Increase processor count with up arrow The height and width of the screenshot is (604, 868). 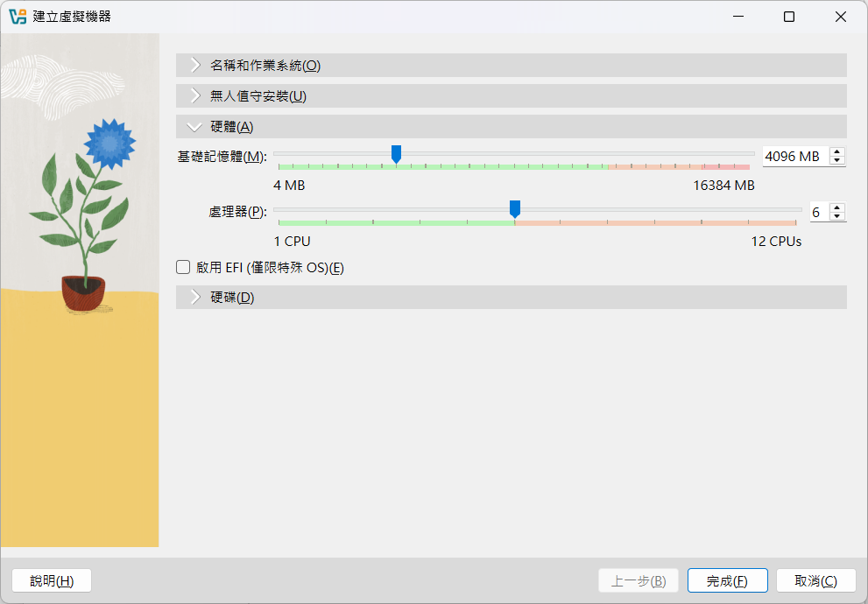click(x=837, y=207)
